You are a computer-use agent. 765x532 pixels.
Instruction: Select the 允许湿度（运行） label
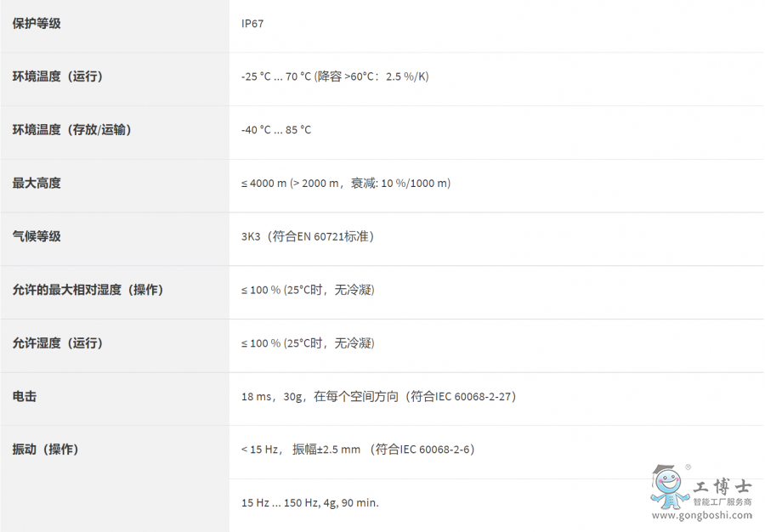58,343
